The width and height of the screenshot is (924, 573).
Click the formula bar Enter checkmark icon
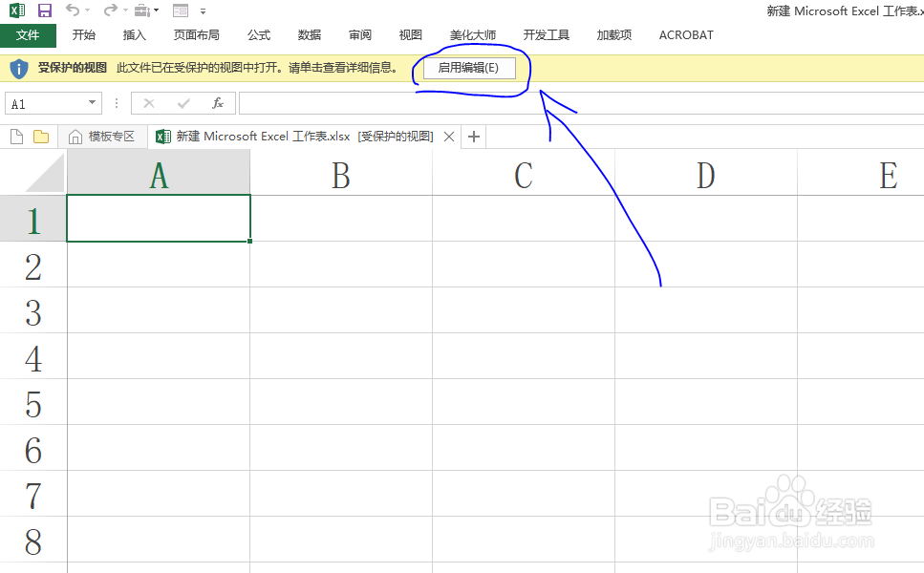pyautogui.click(x=183, y=104)
